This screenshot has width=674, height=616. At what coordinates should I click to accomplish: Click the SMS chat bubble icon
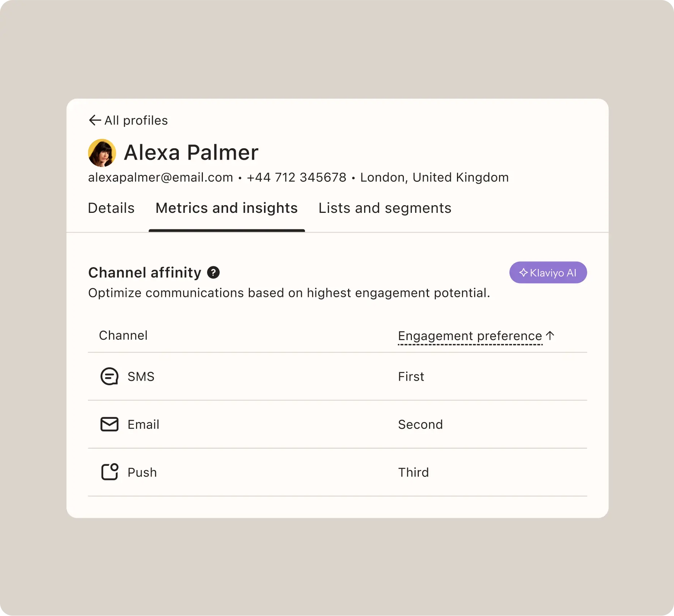click(x=109, y=376)
